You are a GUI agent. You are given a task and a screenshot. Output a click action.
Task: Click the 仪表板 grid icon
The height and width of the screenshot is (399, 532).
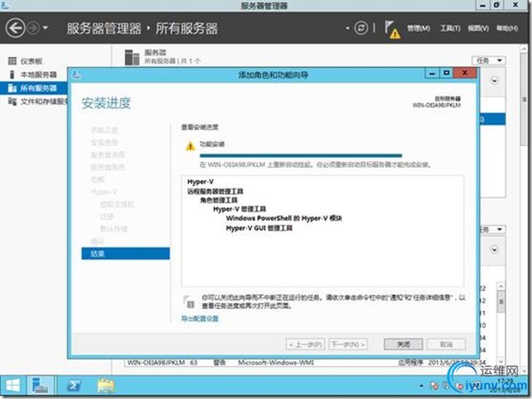pyautogui.click(x=12, y=61)
